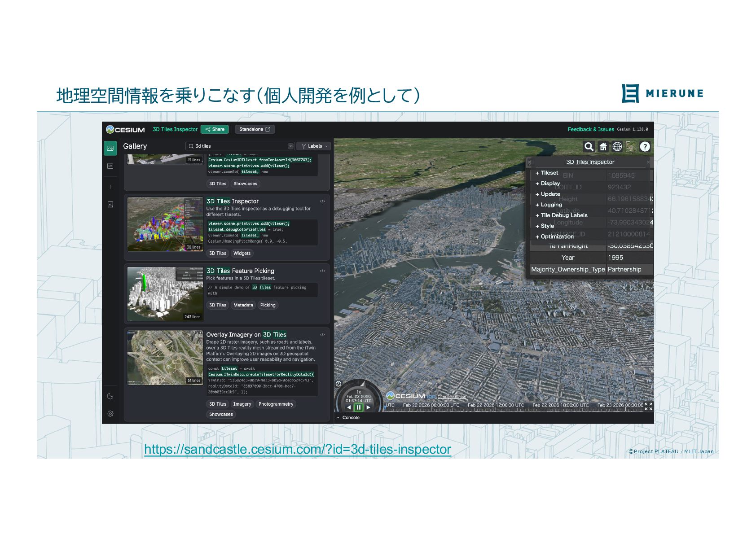This screenshot has height=534, width=756.
Task: Open the base layer imagery picker
Action: click(x=631, y=147)
